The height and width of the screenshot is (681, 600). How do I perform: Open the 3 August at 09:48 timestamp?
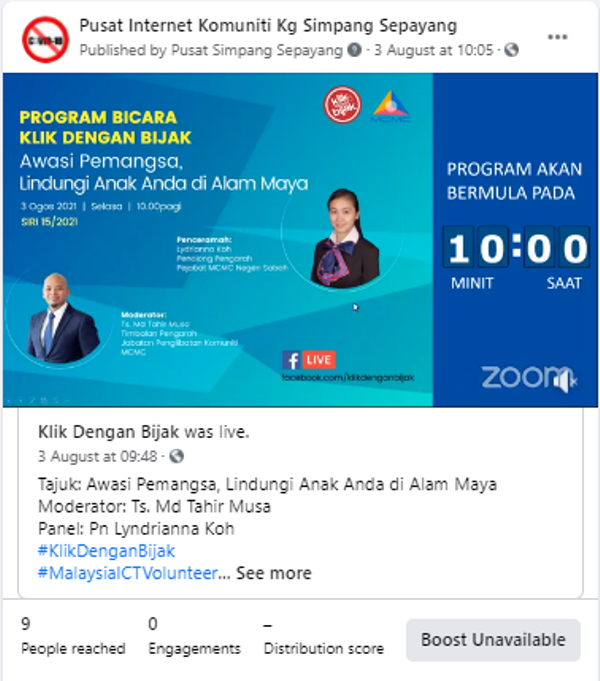[98, 456]
